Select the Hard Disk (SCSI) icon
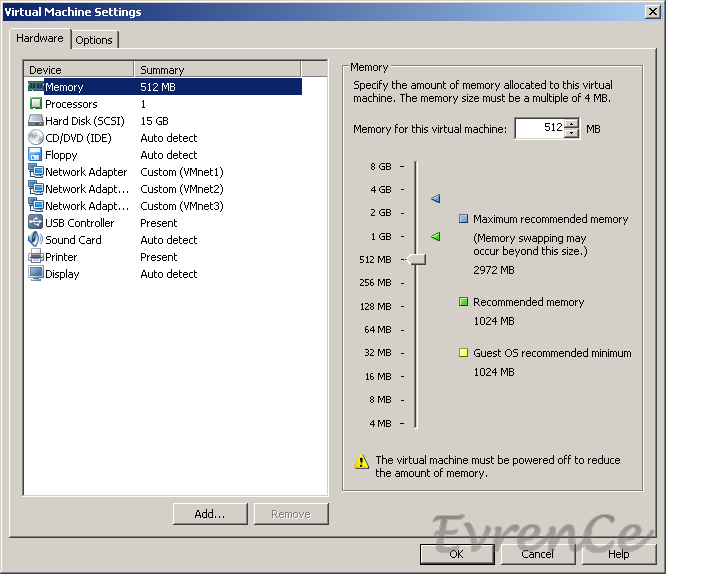The height and width of the screenshot is (578, 713). click(x=36, y=121)
